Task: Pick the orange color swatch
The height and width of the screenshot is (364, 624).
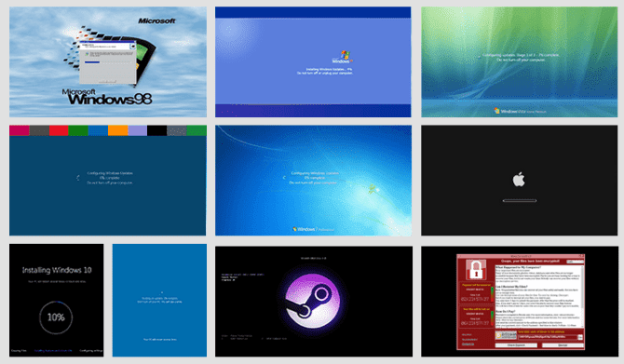Action: (x=117, y=130)
